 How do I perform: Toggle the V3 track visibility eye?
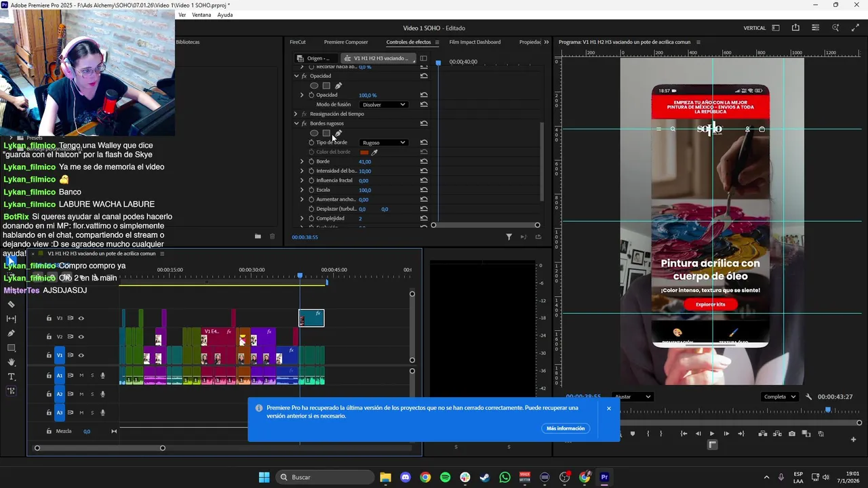point(81,318)
